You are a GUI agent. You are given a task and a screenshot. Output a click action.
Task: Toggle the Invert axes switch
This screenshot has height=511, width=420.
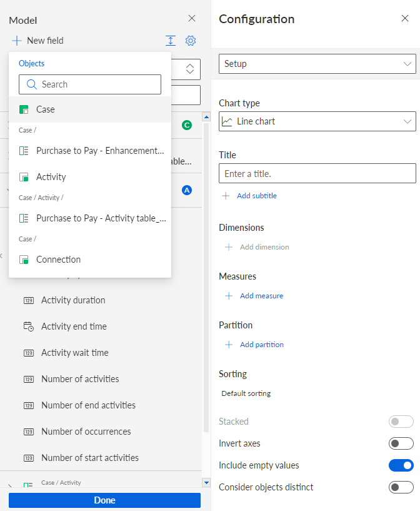pos(401,443)
